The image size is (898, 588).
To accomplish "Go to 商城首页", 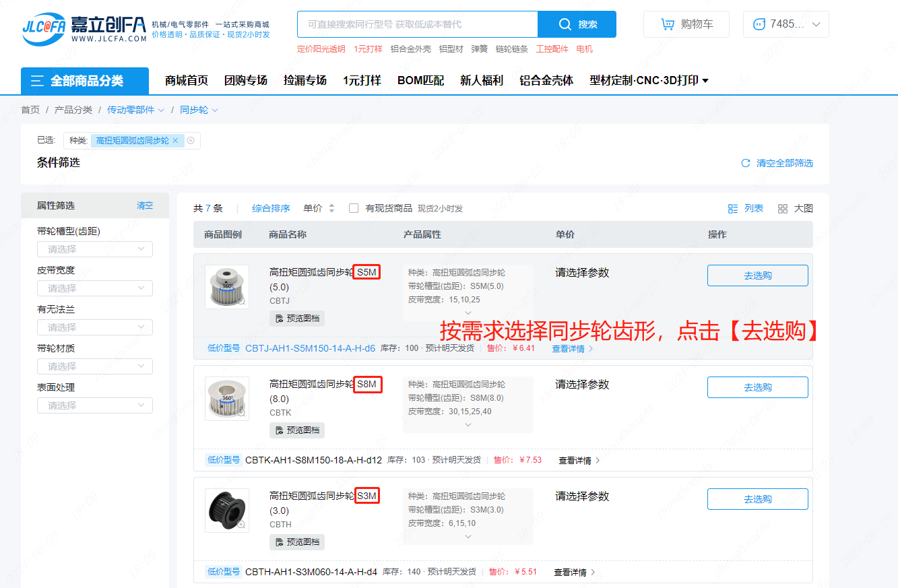I will pos(187,81).
